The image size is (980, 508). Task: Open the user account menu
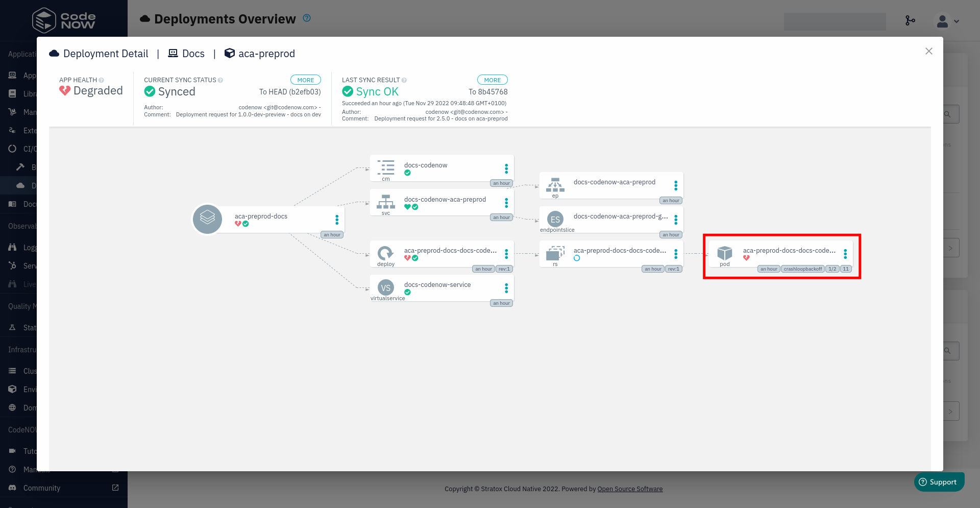[x=947, y=21]
